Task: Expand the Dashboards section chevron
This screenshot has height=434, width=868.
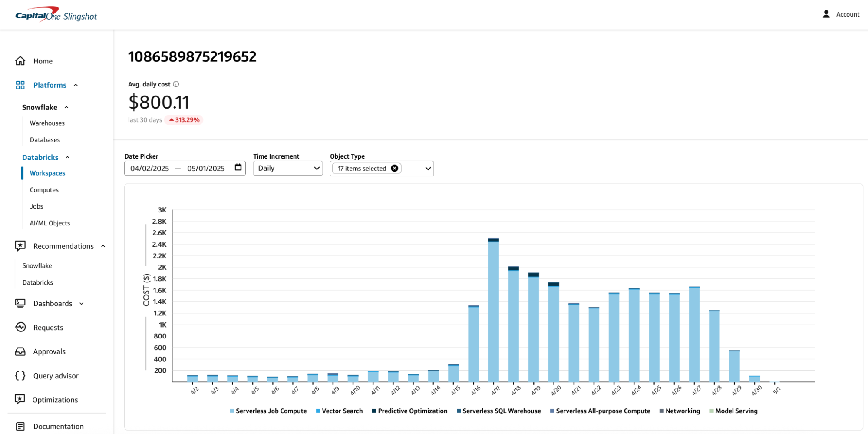Action: point(82,304)
